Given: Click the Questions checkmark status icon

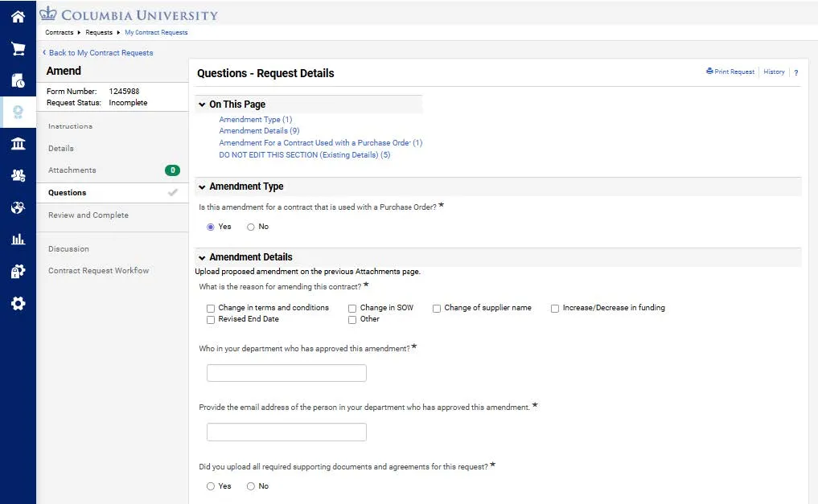Looking at the screenshot, I should [173, 192].
